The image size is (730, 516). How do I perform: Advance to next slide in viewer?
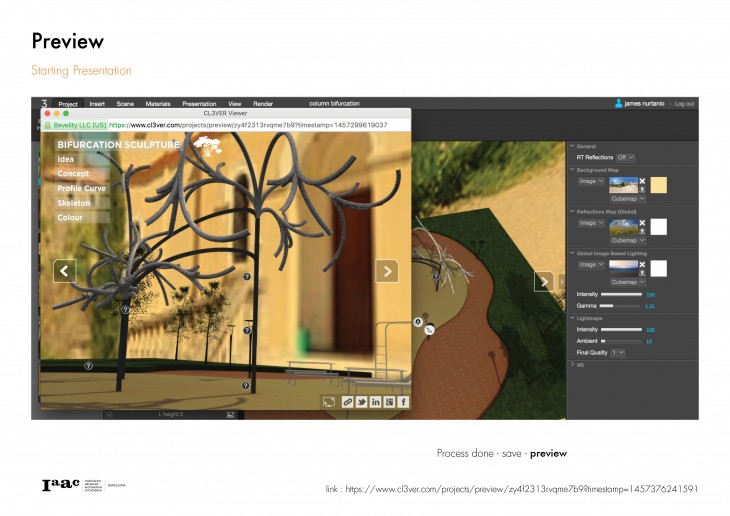click(386, 271)
